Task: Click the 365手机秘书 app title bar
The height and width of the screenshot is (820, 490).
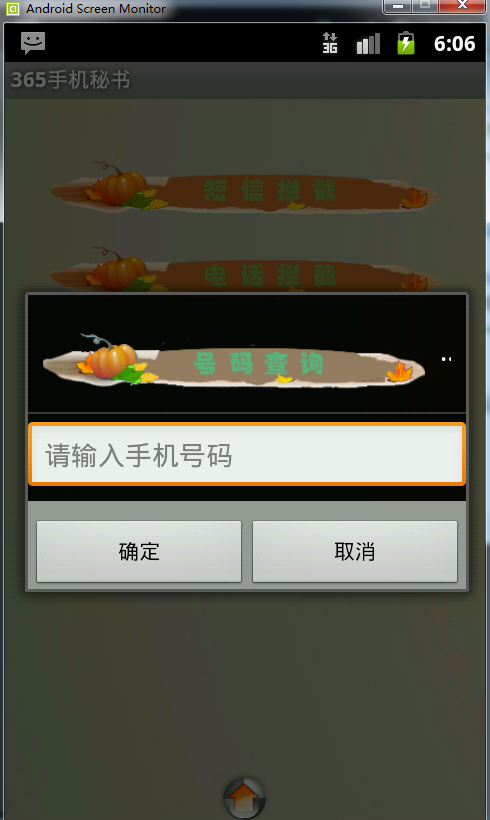Action: (x=245, y=81)
